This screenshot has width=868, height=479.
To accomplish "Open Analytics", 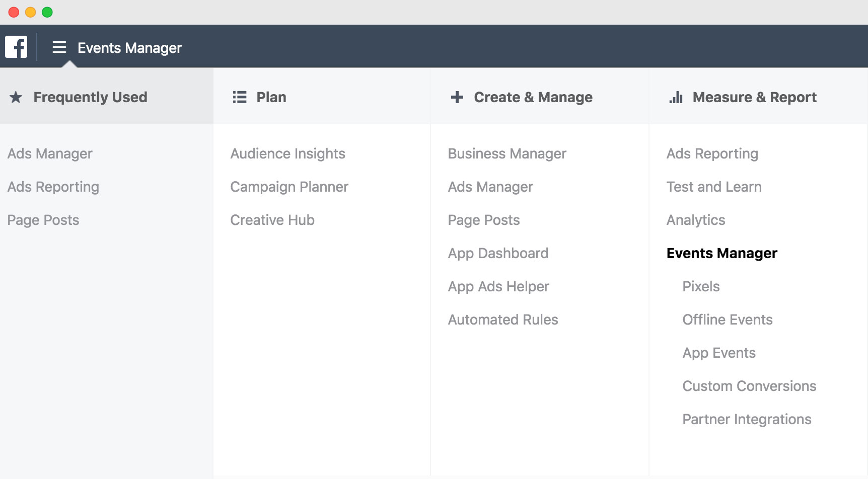I will 696,220.
